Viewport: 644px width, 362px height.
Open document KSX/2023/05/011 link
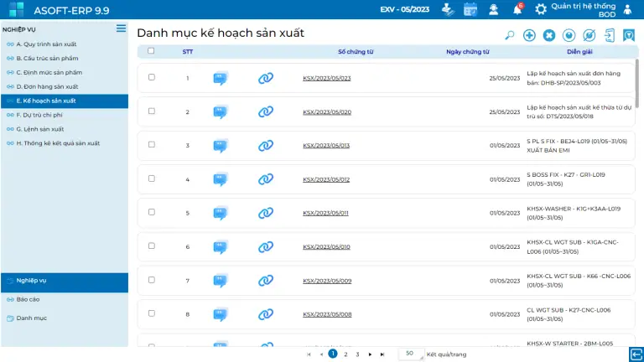click(326, 213)
